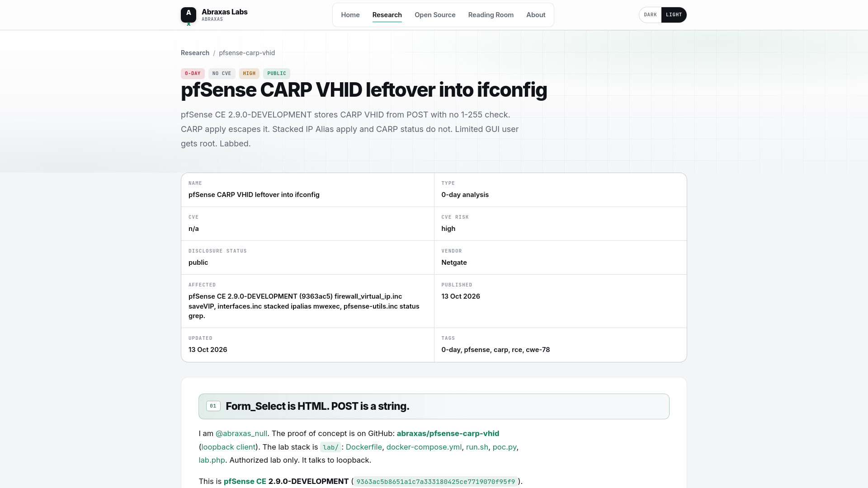Open the About page

click(536, 15)
